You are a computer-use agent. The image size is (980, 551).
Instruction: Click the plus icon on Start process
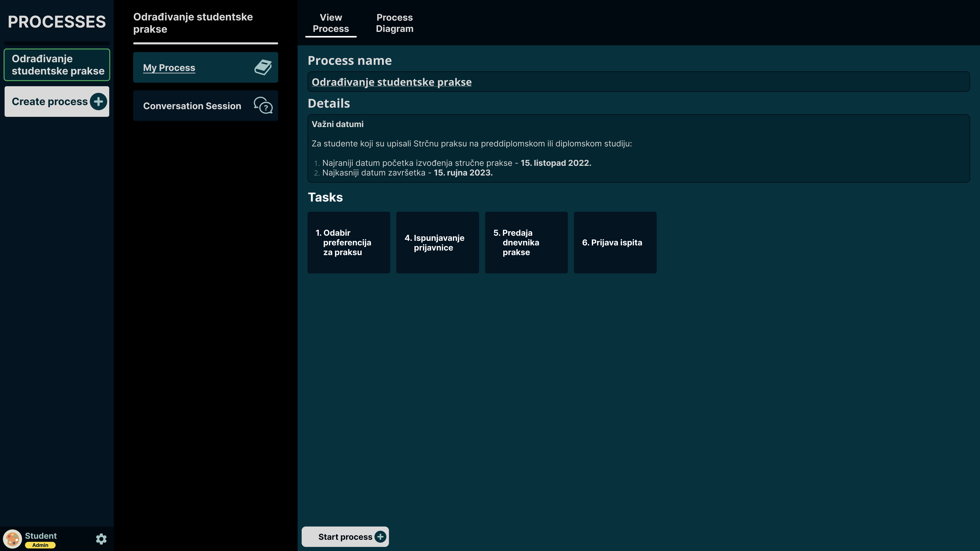pos(380,536)
